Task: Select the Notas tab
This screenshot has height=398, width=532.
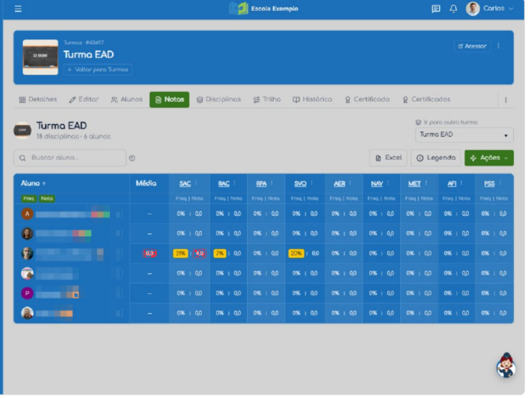Action: click(169, 99)
